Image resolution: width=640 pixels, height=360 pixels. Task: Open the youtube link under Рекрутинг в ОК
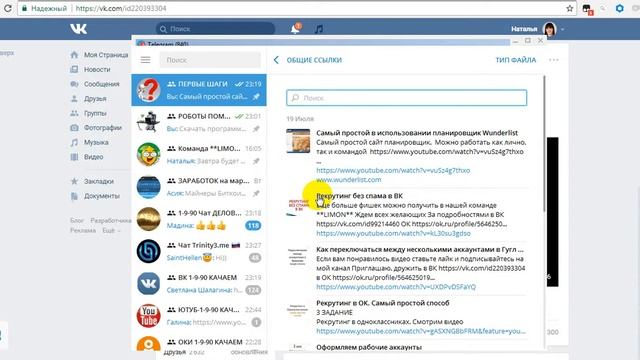(421, 331)
